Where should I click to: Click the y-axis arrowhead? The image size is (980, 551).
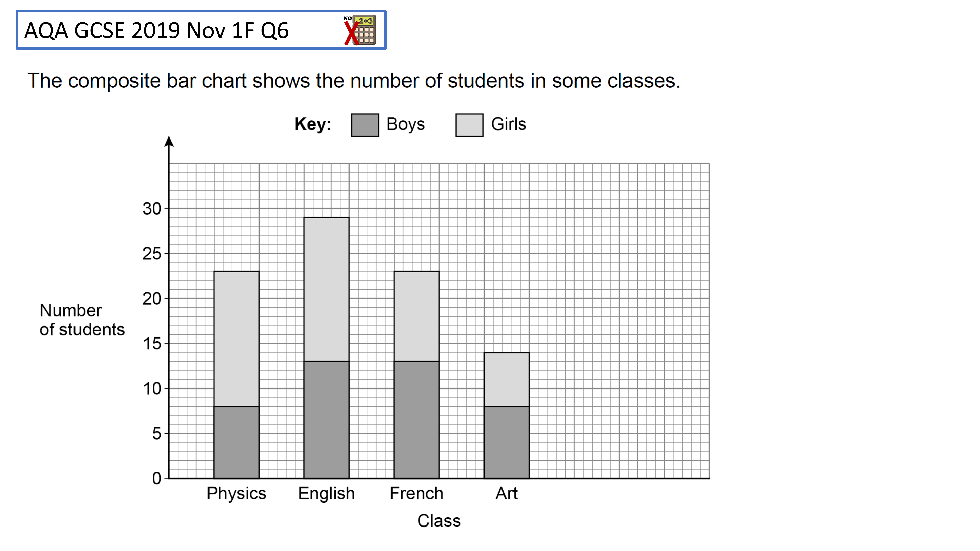pos(169,142)
